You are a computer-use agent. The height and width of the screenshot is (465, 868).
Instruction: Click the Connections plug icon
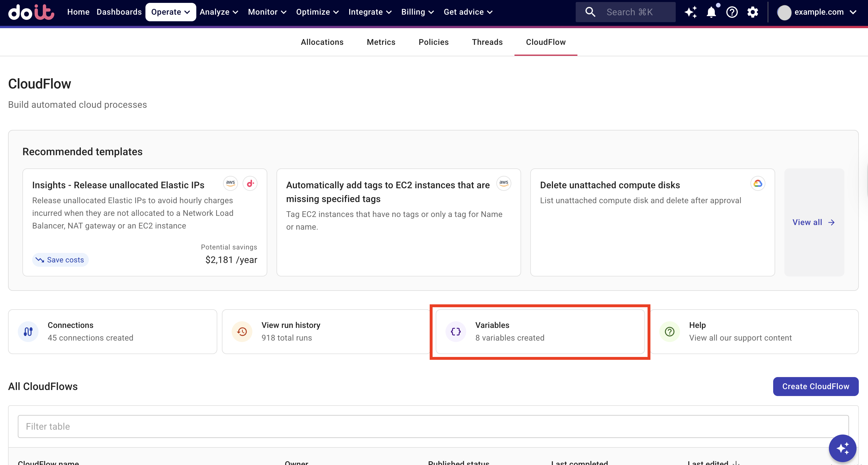(x=28, y=332)
